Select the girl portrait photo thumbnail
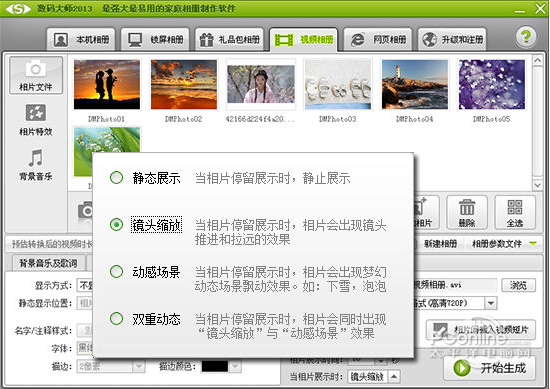The image size is (550, 389). pos(261,85)
